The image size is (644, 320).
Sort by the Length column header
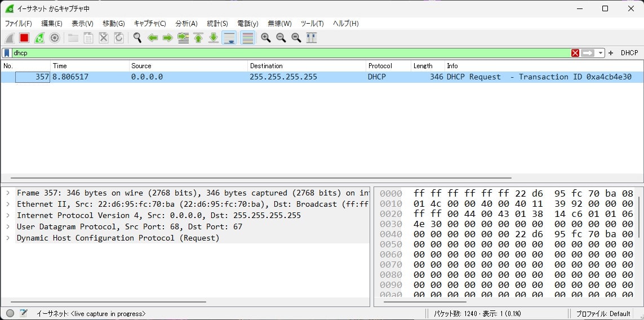(428, 66)
